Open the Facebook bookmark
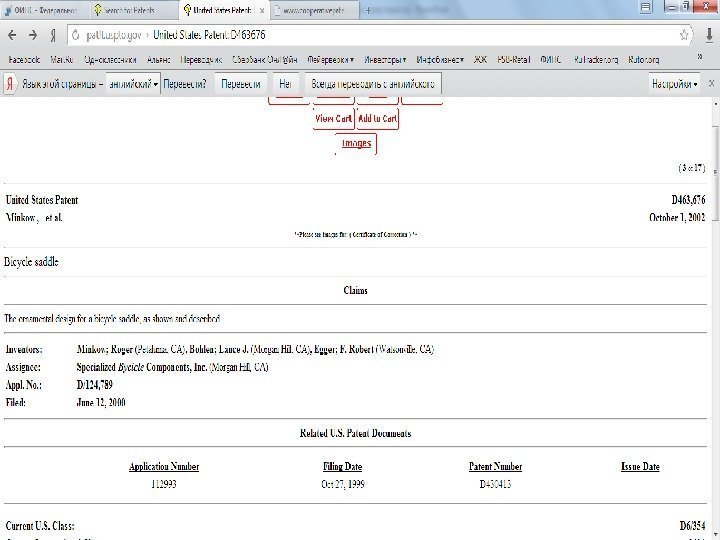 (24, 59)
